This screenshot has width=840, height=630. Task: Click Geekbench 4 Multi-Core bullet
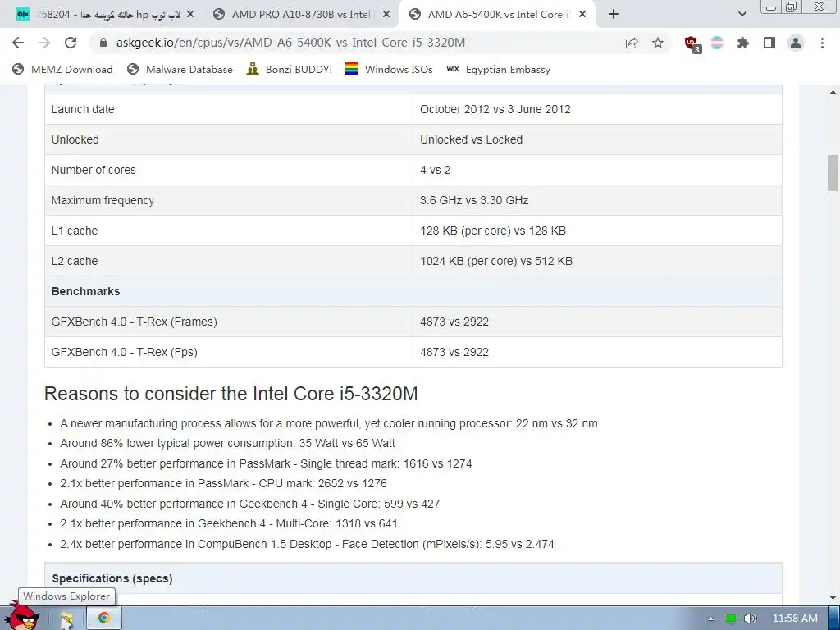point(229,524)
